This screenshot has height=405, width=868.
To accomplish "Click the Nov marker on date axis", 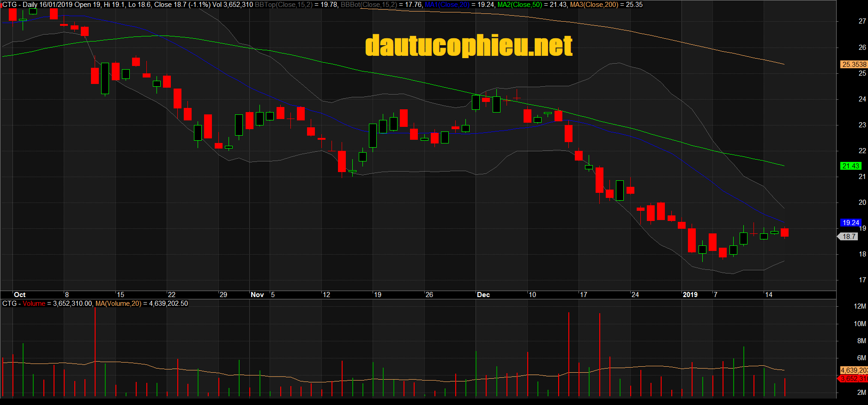I will [257, 295].
